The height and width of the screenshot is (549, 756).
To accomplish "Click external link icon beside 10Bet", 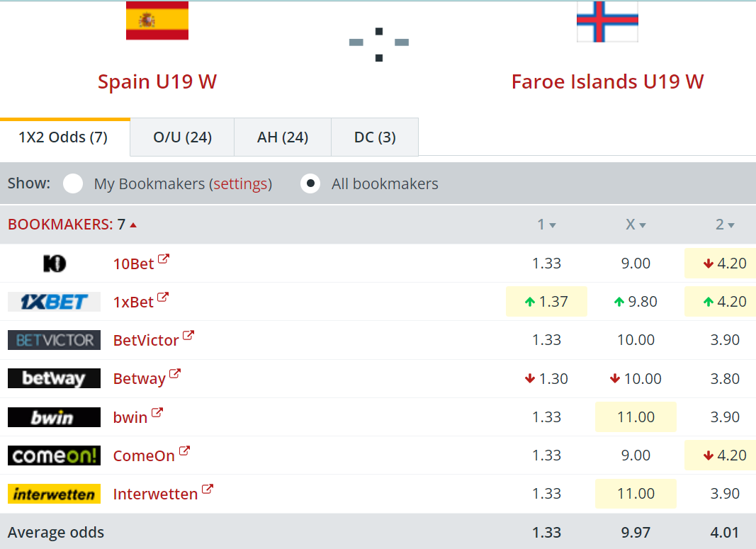I will [x=164, y=259].
